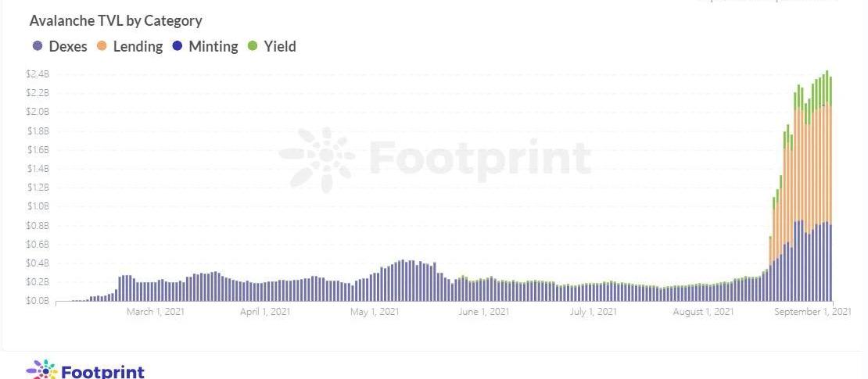
Task: Click the Footprint brand text at bottom
Action: point(102,371)
